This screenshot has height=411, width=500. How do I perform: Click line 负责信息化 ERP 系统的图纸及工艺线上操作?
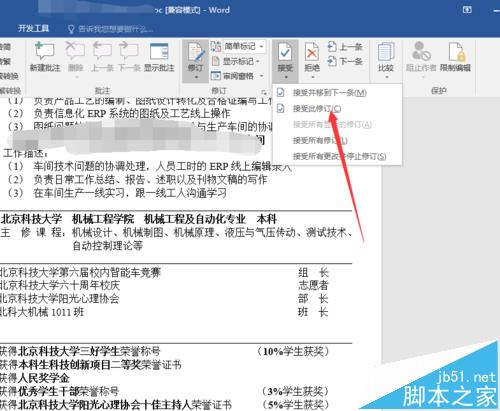(132, 113)
